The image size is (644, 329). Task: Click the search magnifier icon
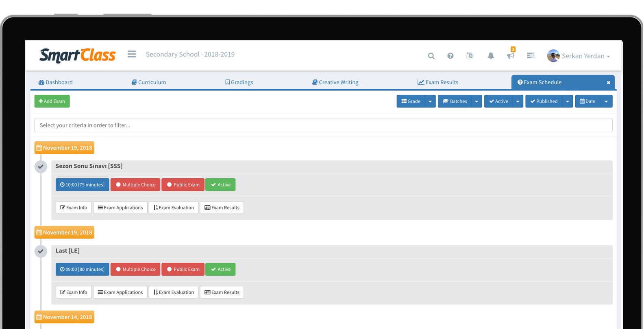431,56
